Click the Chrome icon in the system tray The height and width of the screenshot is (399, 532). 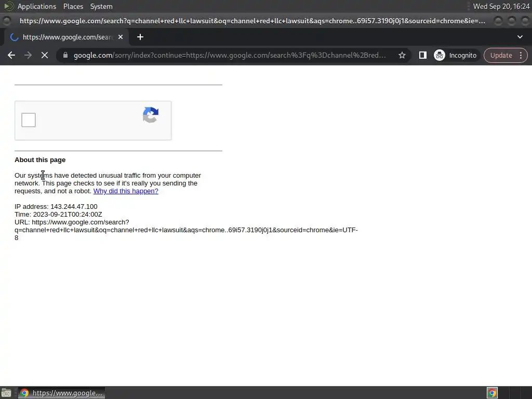[x=493, y=393]
